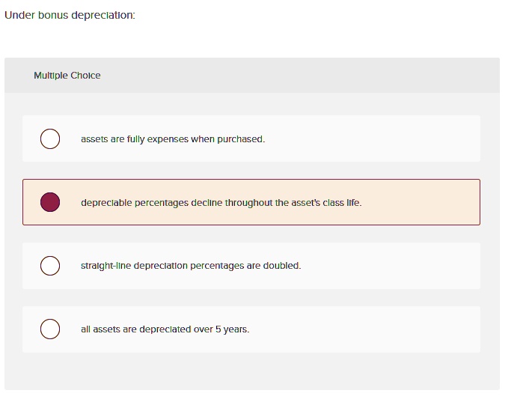The width and height of the screenshot is (532, 420).
Task: Click empty gray area below the last option
Action: 251,371
